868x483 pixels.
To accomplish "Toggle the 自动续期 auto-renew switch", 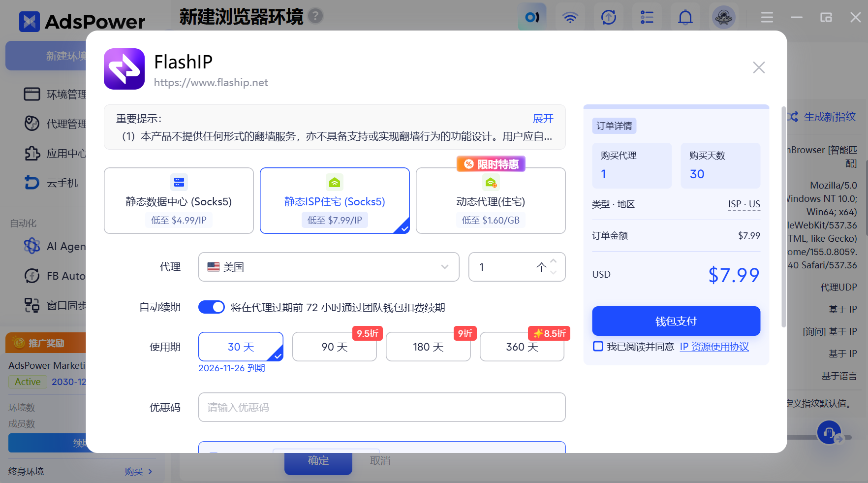I will click(x=212, y=307).
